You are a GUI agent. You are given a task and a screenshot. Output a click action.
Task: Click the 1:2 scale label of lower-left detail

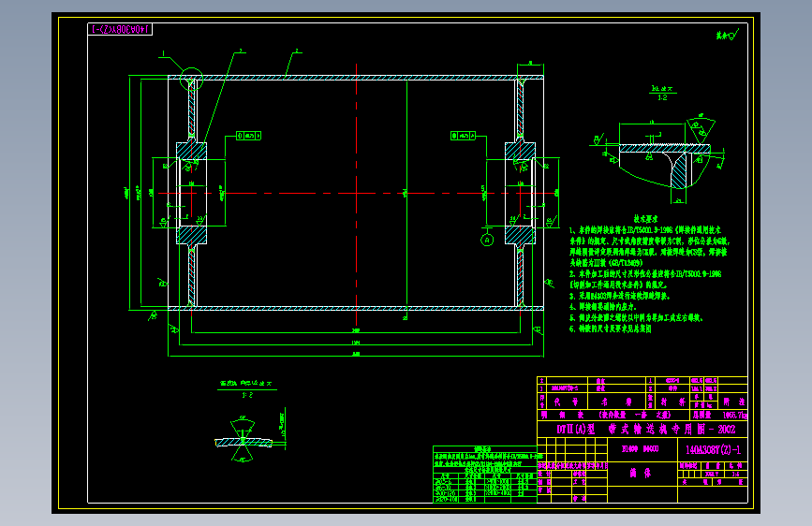(247, 395)
